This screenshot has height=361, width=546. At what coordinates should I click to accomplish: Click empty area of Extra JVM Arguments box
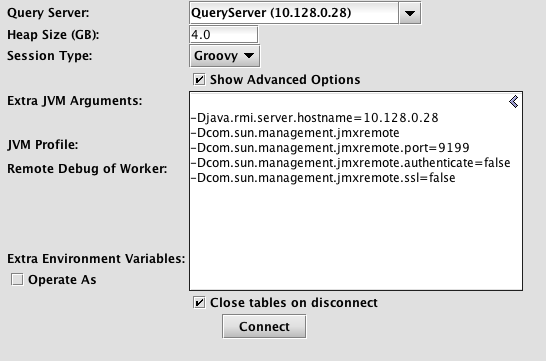point(356,237)
